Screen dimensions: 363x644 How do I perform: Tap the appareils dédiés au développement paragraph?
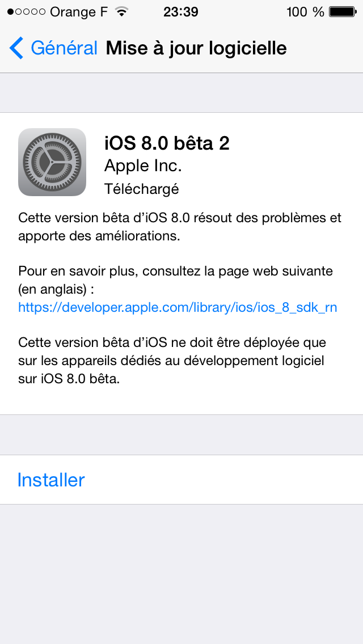pos(172,361)
